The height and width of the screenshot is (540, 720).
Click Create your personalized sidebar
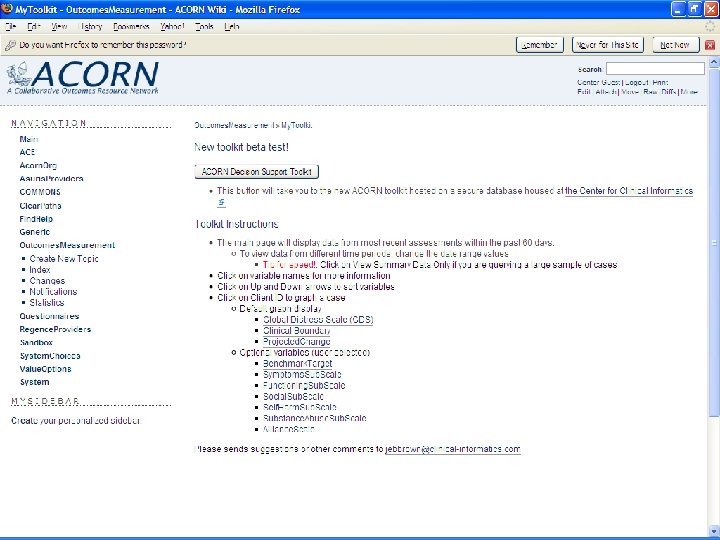[76, 421]
